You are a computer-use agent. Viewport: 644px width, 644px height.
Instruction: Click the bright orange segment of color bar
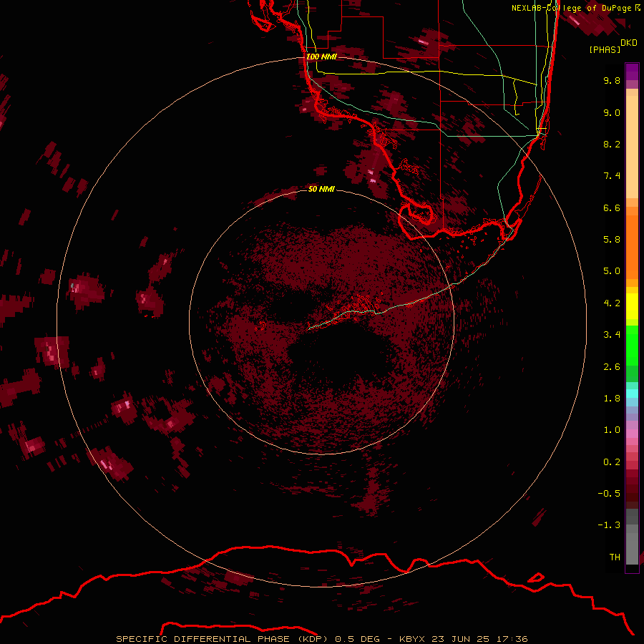click(x=632, y=246)
